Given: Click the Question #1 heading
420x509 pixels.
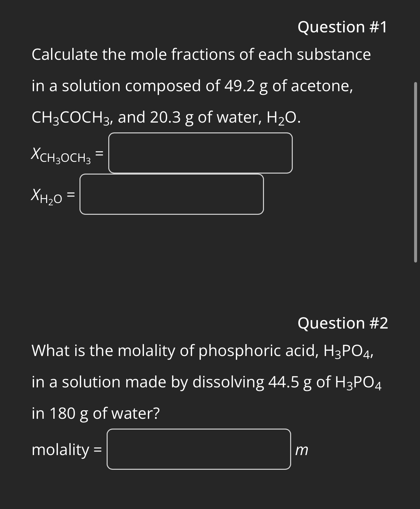Looking at the screenshot, I should pyautogui.click(x=342, y=27).
